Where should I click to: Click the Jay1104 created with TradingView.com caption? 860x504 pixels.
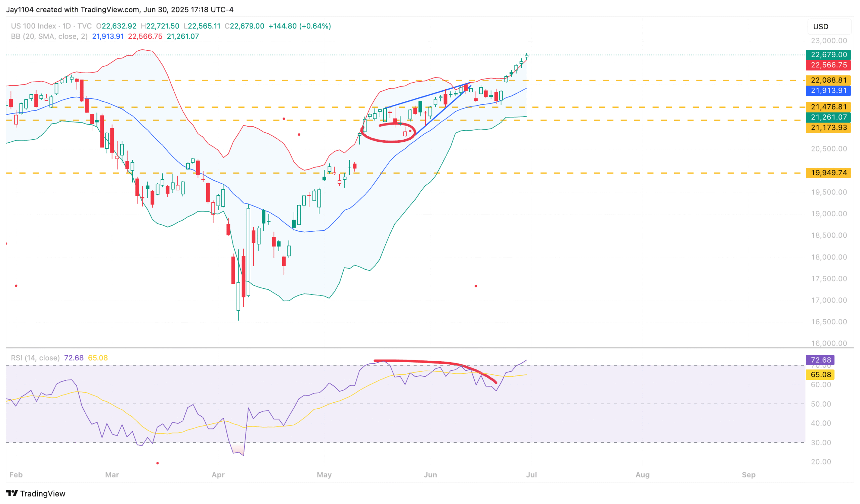pyautogui.click(x=120, y=9)
